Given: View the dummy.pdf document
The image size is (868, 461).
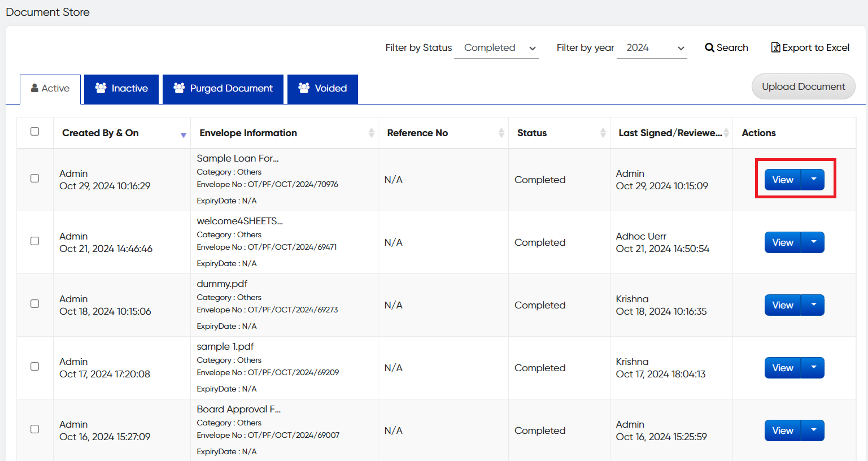Looking at the screenshot, I should pos(782,305).
